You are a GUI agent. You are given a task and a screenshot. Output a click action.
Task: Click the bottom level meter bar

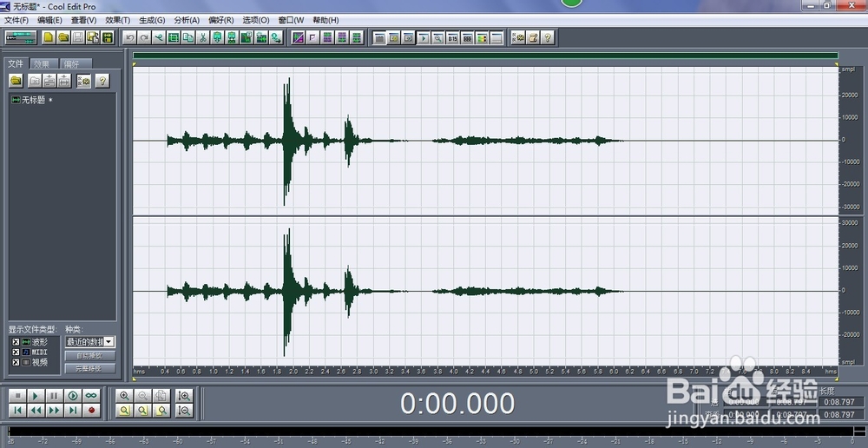click(431, 431)
